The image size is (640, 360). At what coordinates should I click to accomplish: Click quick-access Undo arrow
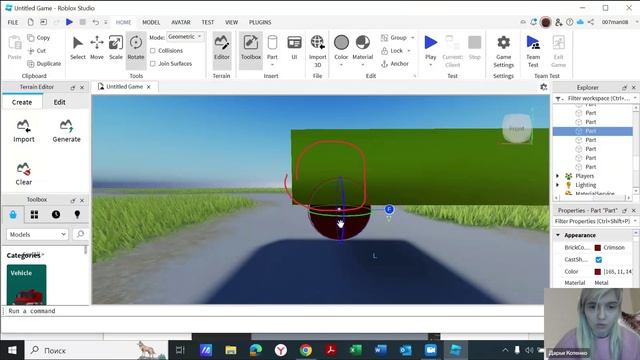96,22
